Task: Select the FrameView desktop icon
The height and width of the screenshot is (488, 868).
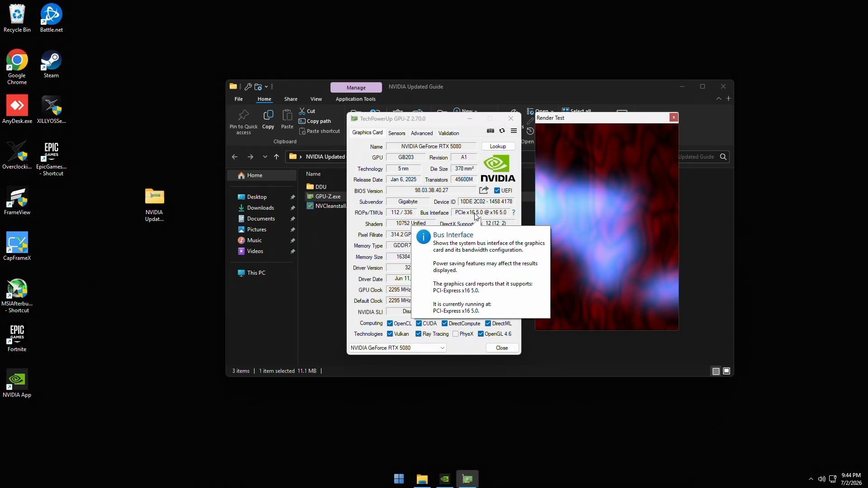Action: [x=17, y=201]
